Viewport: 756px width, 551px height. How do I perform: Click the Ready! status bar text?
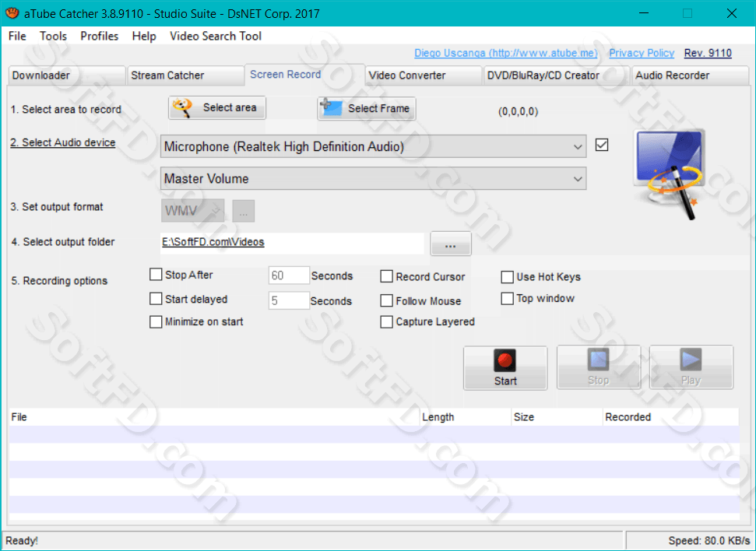(22, 541)
